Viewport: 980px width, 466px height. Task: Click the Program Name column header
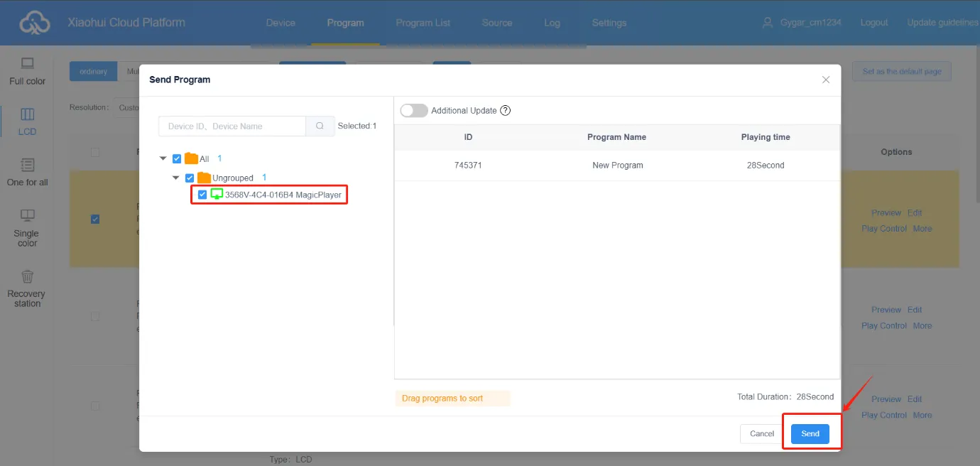[x=616, y=137]
